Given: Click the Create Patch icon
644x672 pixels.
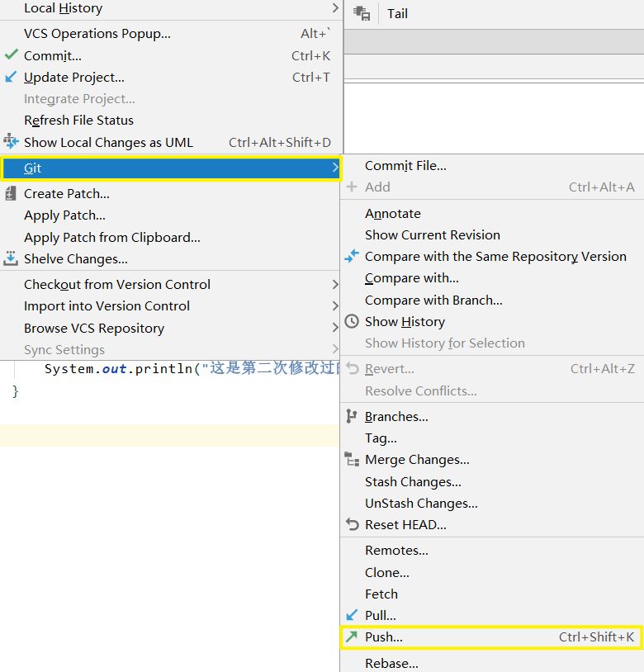Looking at the screenshot, I should coord(11,193).
